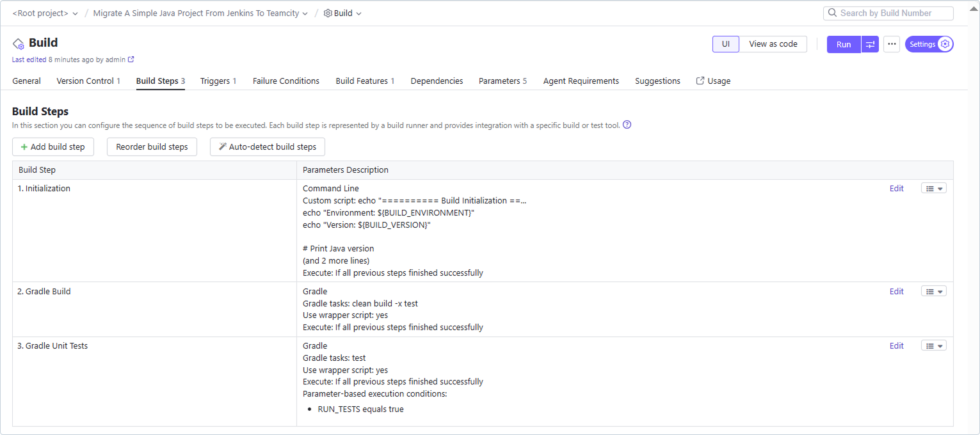Click the Build configuration icon beside title
980x435 pixels.
tap(19, 43)
